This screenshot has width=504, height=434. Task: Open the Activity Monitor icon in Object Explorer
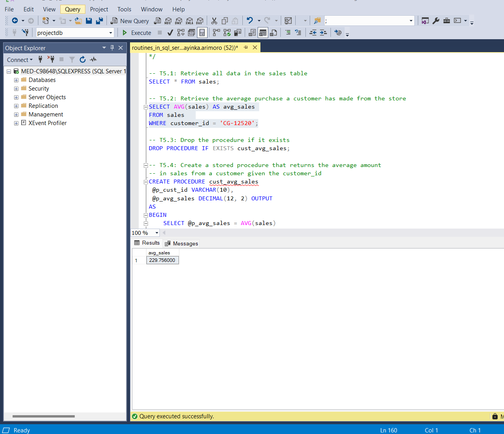[x=93, y=60]
